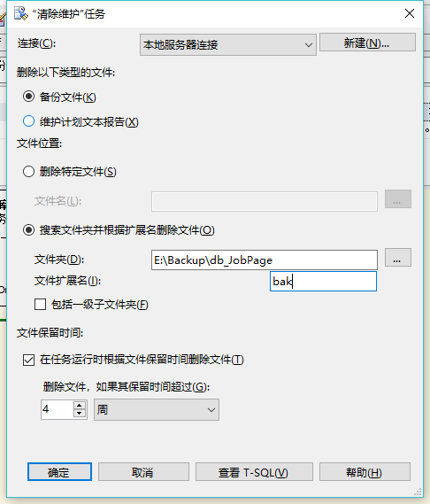Screen dimensions: 430x504
Task: Open the 连接 connection dropdown
Action: click(228, 44)
